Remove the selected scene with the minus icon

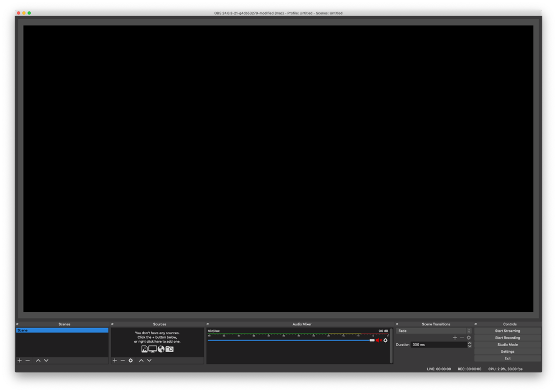coord(28,361)
